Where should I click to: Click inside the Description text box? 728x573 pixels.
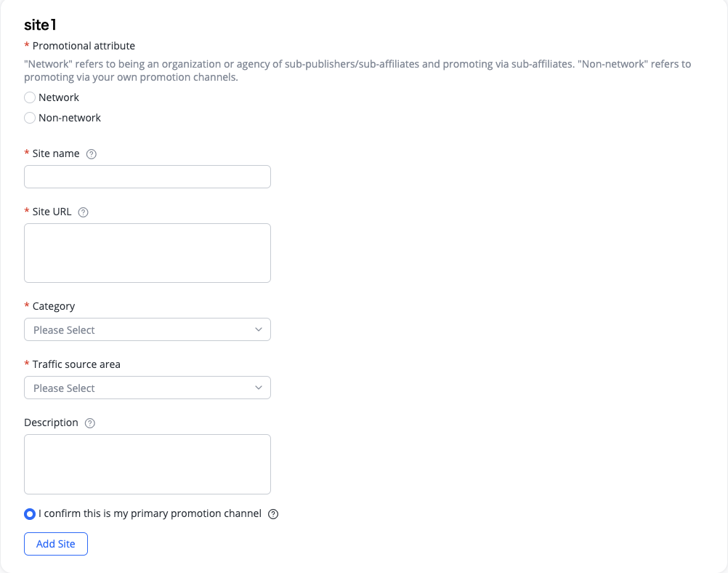147,464
